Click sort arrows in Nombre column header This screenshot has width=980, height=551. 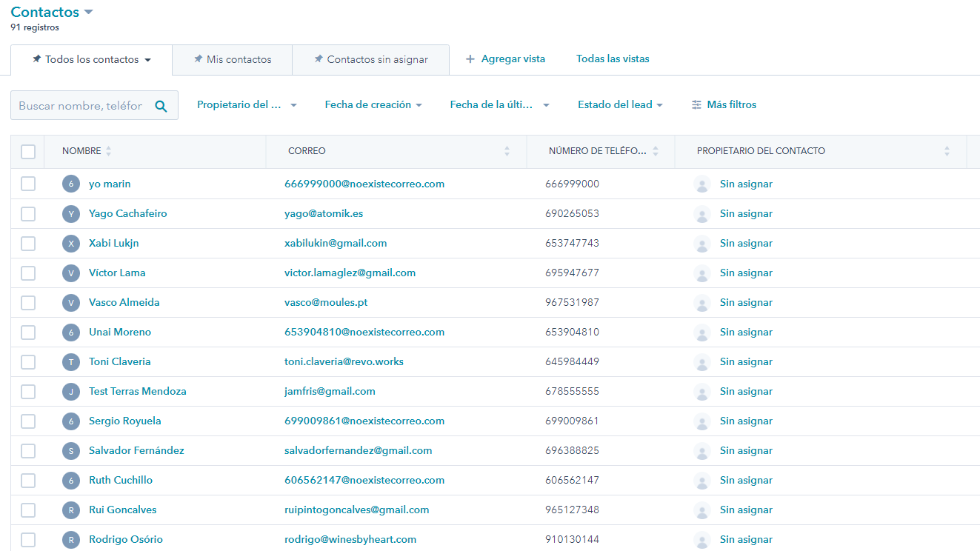click(x=109, y=151)
